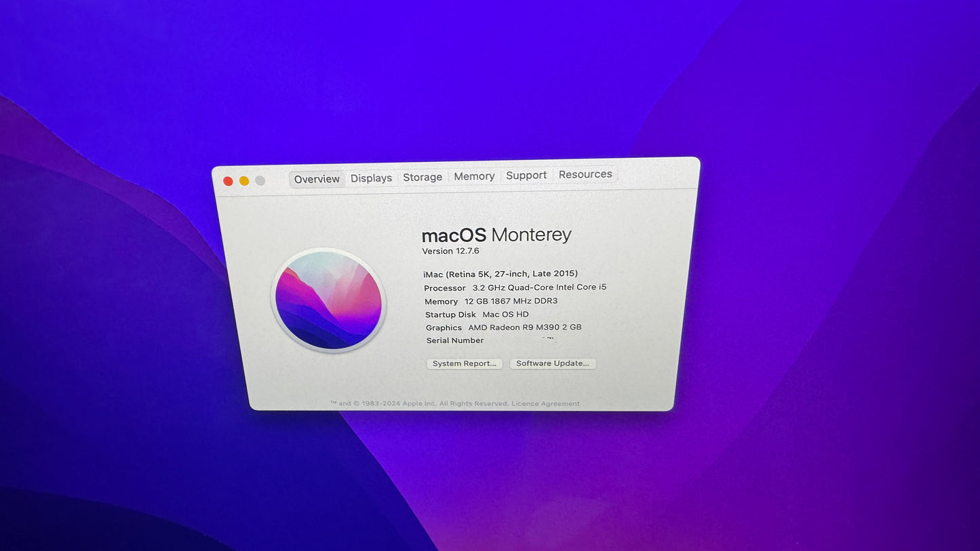Screen dimensions: 980x551
Task: Open the Displays tab
Action: 371,178
